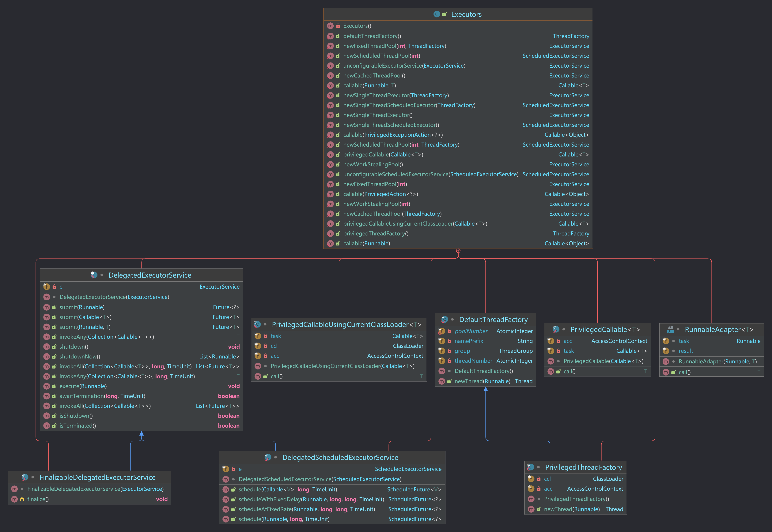Click the Executors class icon in header
Image resolution: width=772 pixels, height=532 pixels.
tap(437, 14)
